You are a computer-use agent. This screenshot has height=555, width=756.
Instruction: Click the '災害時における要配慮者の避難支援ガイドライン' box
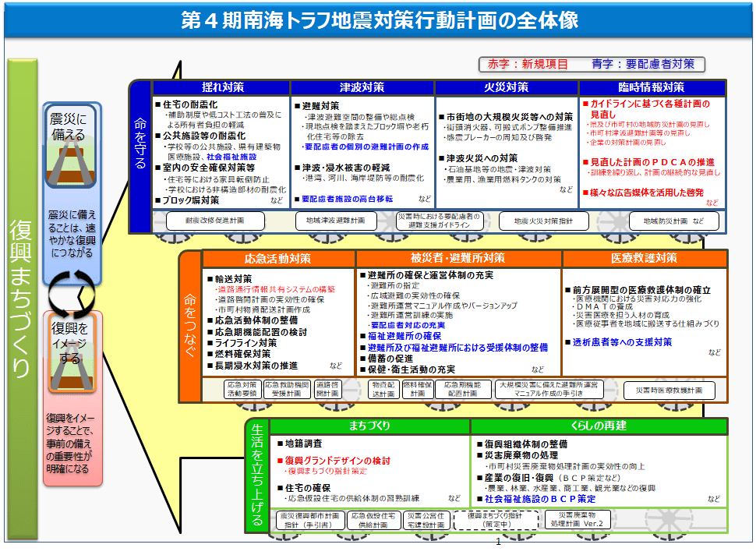coord(439,221)
